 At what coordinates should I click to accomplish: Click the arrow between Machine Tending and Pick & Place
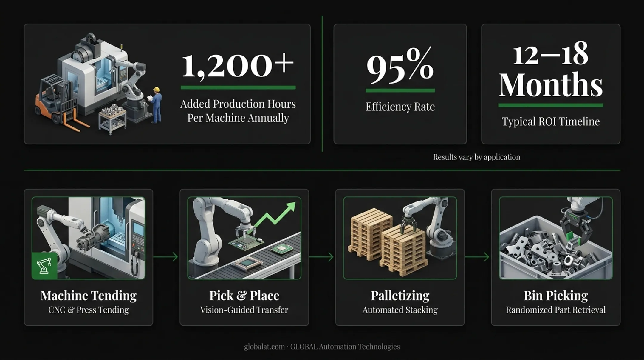click(166, 257)
